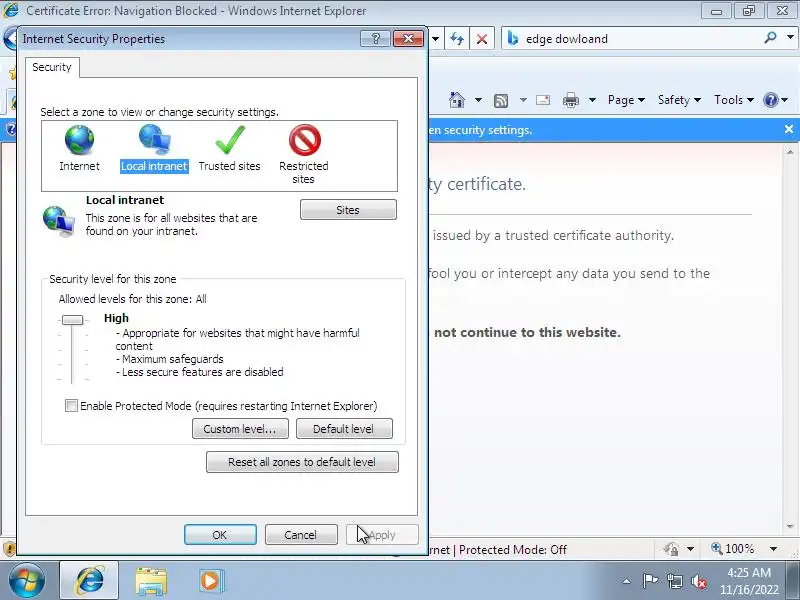Click the Action Center flag icon
The height and width of the screenshot is (600, 800).
[650, 581]
